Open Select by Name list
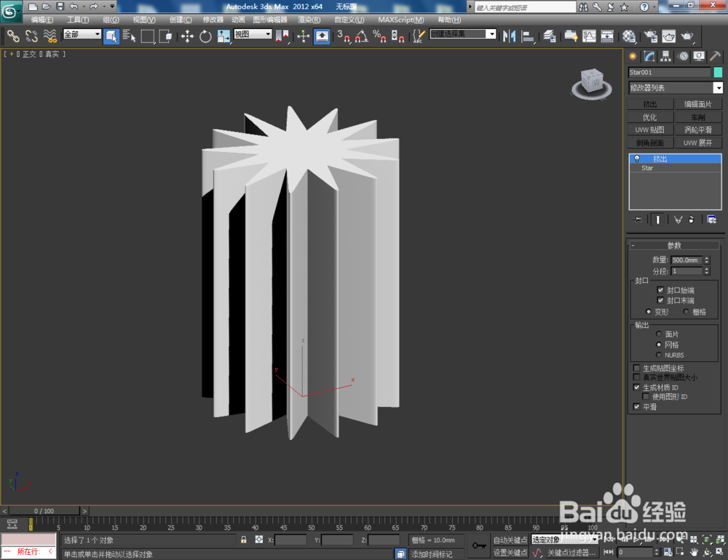Image resolution: width=728 pixels, height=560 pixels. 129,36
